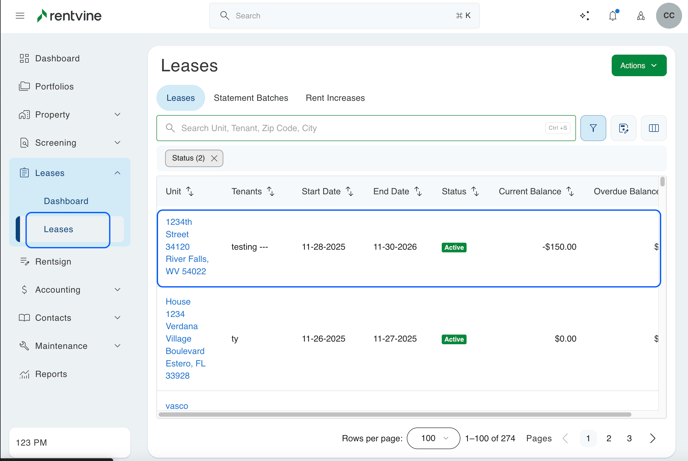Go to page 2 of results

point(609,438)
